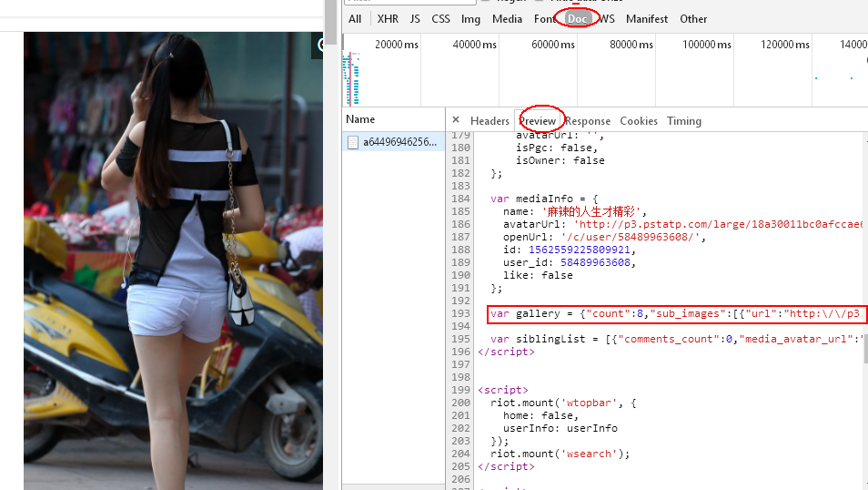Screen dimensions: 868x490
Task: Filter network requests by Img
Action: (470, 19)
